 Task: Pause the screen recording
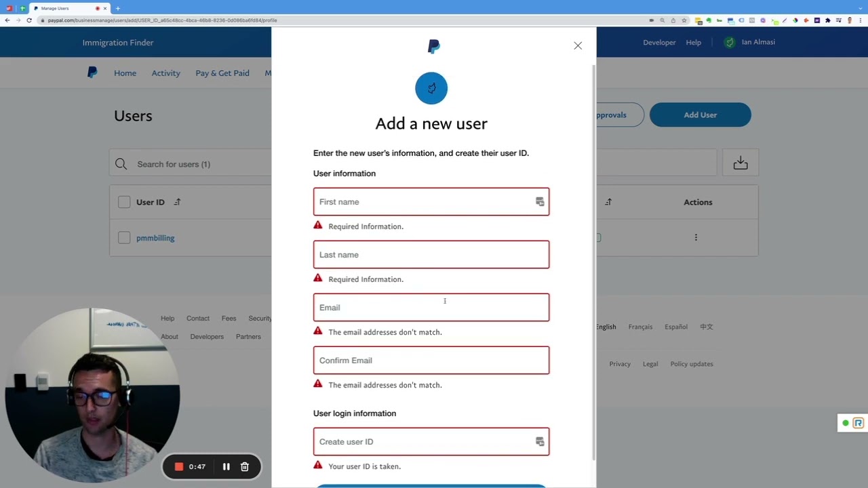(226, 466)
